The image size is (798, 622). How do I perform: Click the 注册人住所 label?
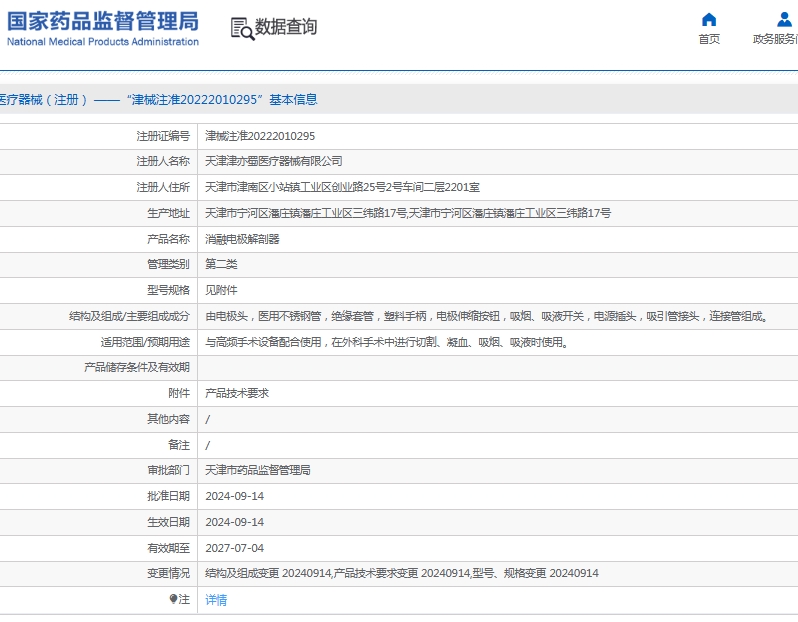163,187
